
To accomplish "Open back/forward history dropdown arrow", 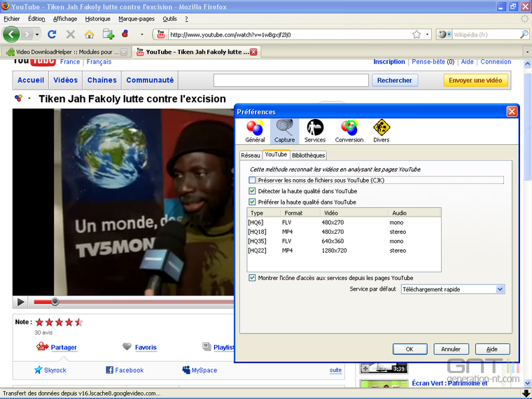I will click(37, 34).
